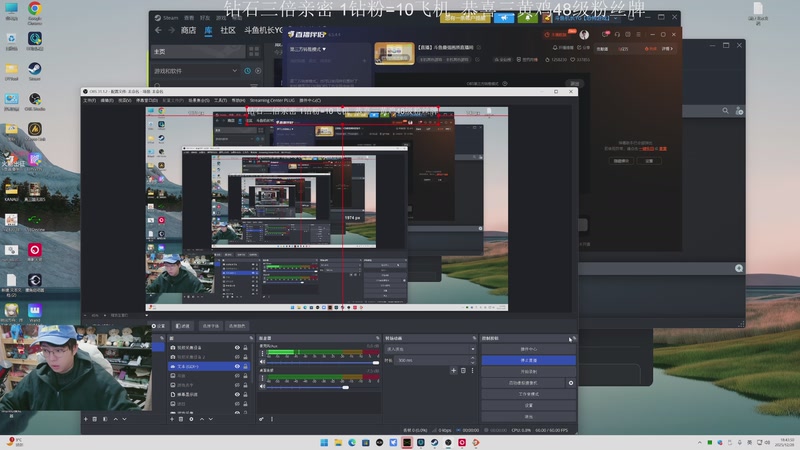Click 工作室模式 button in controls

(x=529, y=394)
